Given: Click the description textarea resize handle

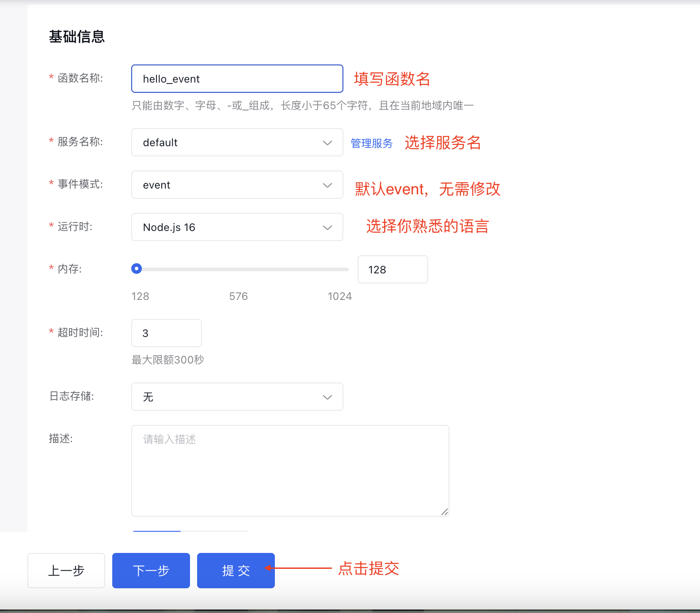Looking at the screenshot, I should coord(445,512).
